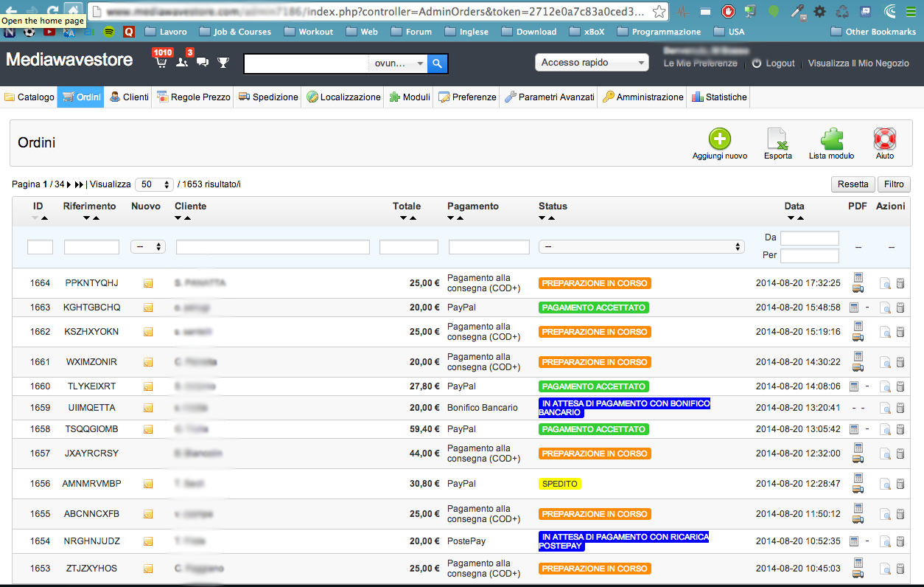Click total 59,40 € for order 1658
This screenshot has height=587, width=924.
click(x=424, y=429)
